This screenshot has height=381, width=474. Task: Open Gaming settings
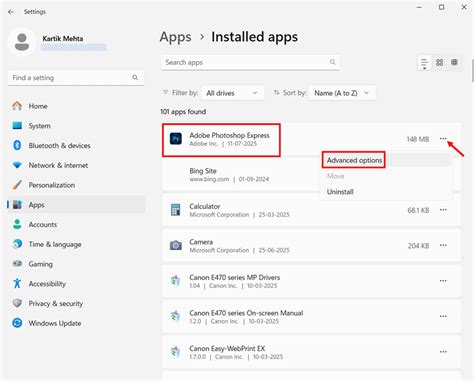[x=76, y=264]
